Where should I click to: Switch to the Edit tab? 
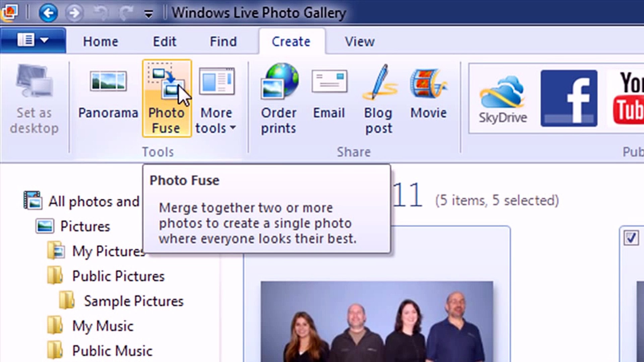point(164,42)
